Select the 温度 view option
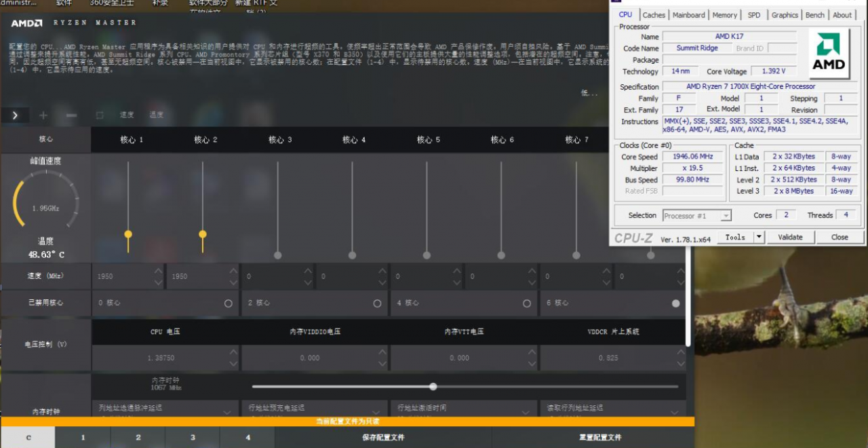Screen dimensions: 868x448 pyautogui.click(x=157, y=115)
